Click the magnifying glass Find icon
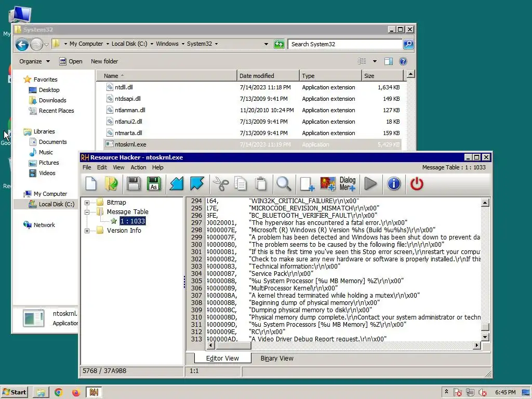The image size is (532, 399). (x=284, y=184)
